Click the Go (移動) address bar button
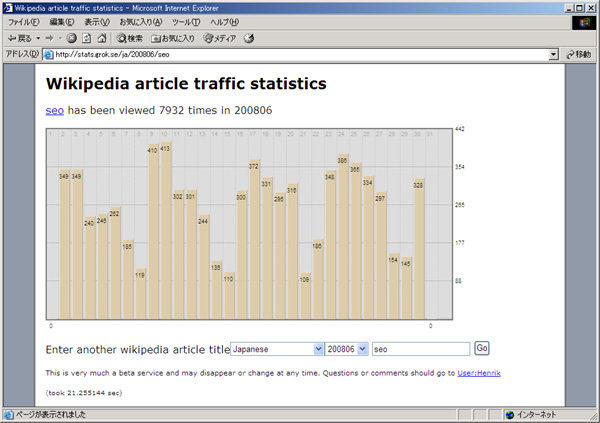Viewport: 600px width, 423px height. click(578, 54)
